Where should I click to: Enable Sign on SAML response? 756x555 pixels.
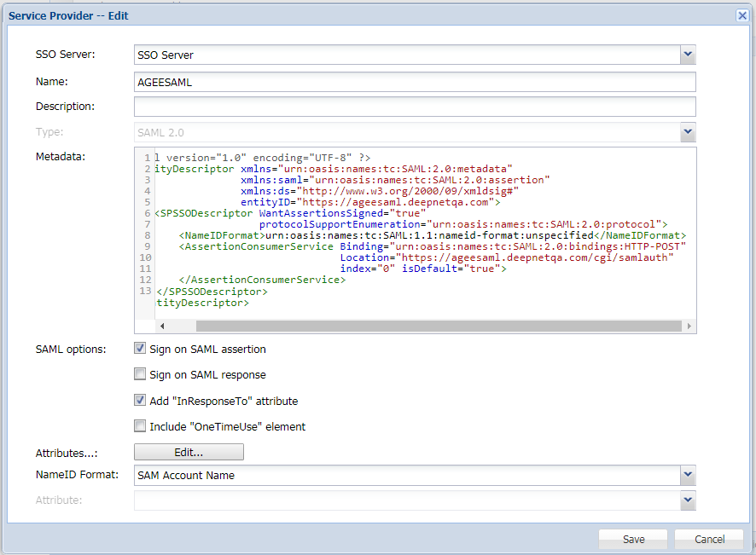(140, 374)
